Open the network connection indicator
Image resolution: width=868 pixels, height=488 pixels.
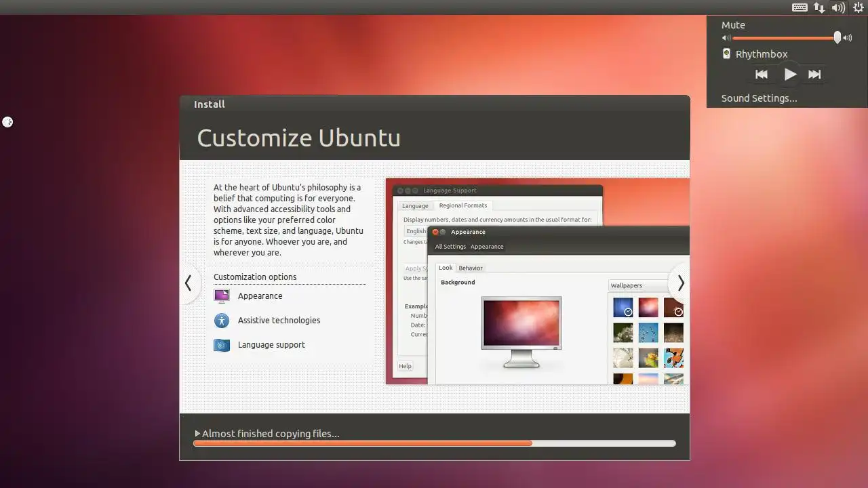click(x=819, y=7)
